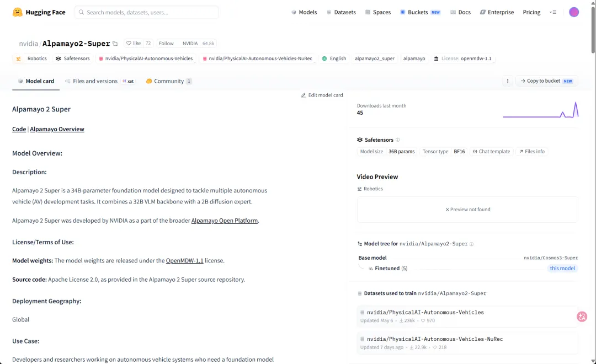Open Docs in the navigation bar
The image size is (596, 364).
point(460,12)
